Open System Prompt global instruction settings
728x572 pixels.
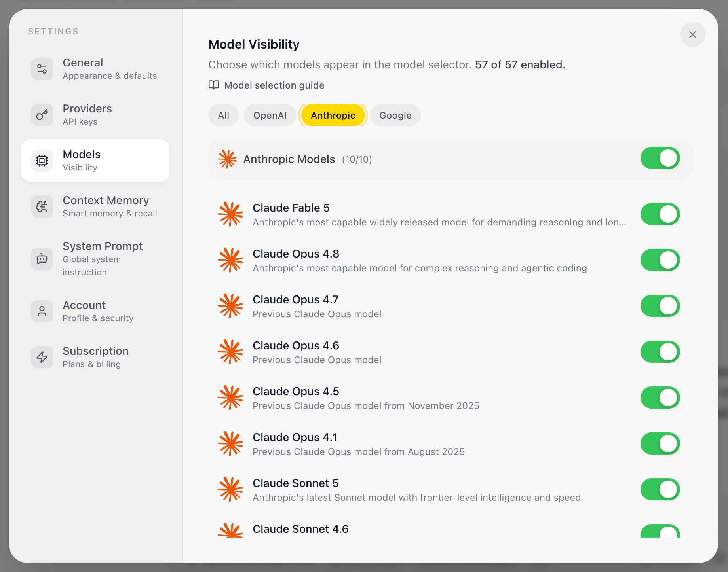click(95, 259)
